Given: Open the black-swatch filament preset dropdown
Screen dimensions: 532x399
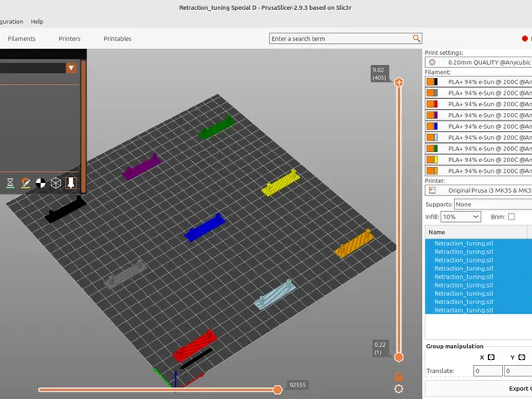Looking at the screenshot, I should (x=479, y=81).
